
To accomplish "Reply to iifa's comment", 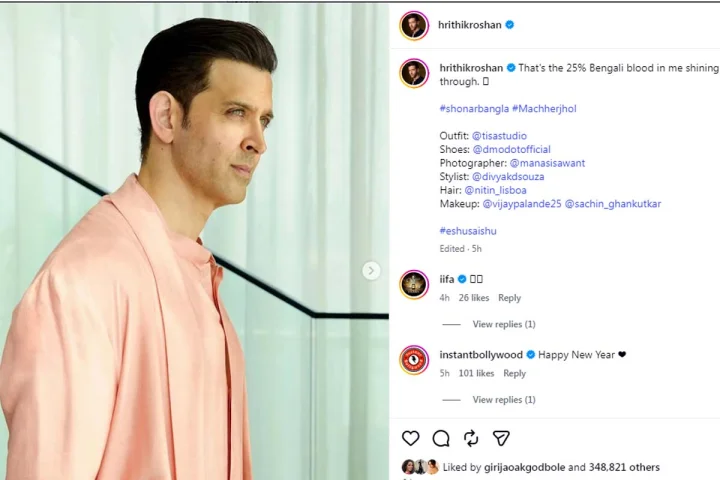I will coord(509,298).
